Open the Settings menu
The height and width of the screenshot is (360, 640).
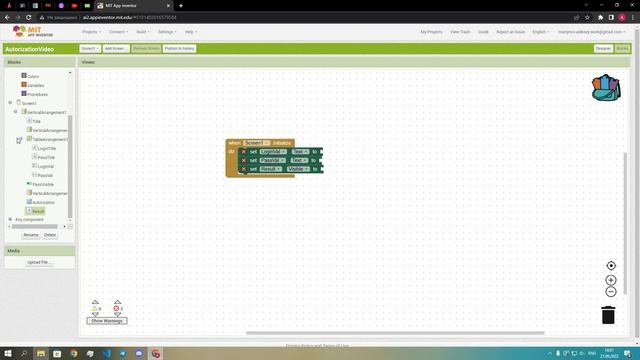point(167,32)
